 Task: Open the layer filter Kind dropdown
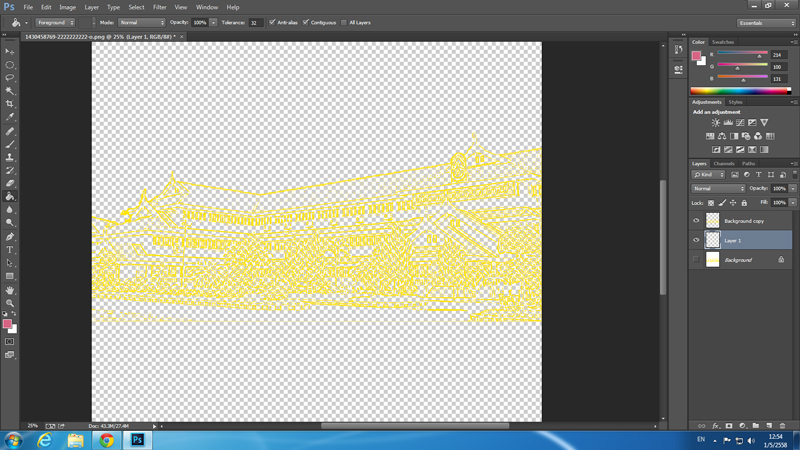point(708,175)
